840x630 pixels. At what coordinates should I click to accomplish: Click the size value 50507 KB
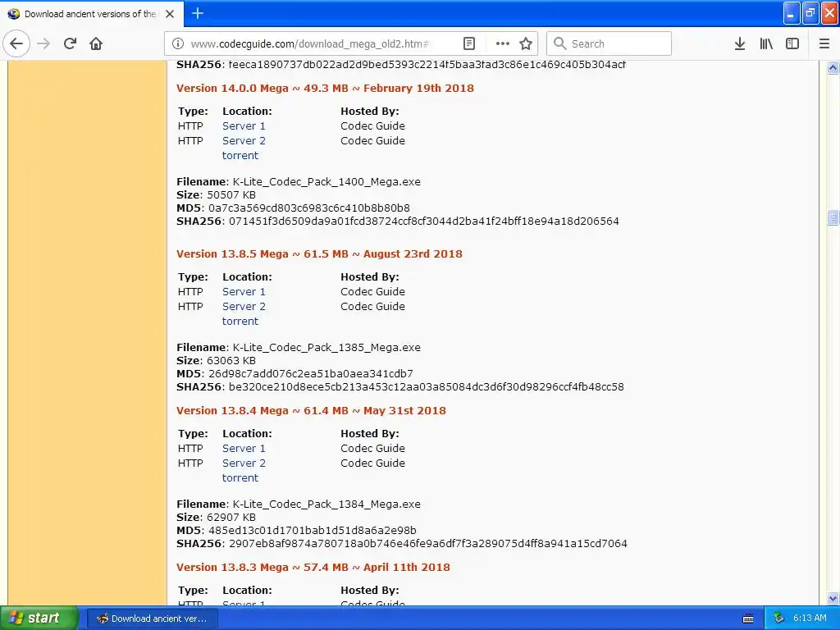pyautogui.click(x=231, y=195)
